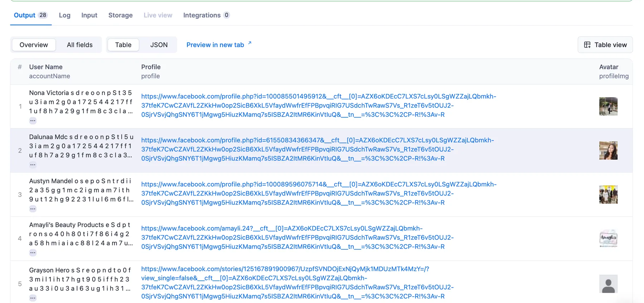This screenshot has width=644, height=303.
Task: Click row number 3
Action: 20,194
